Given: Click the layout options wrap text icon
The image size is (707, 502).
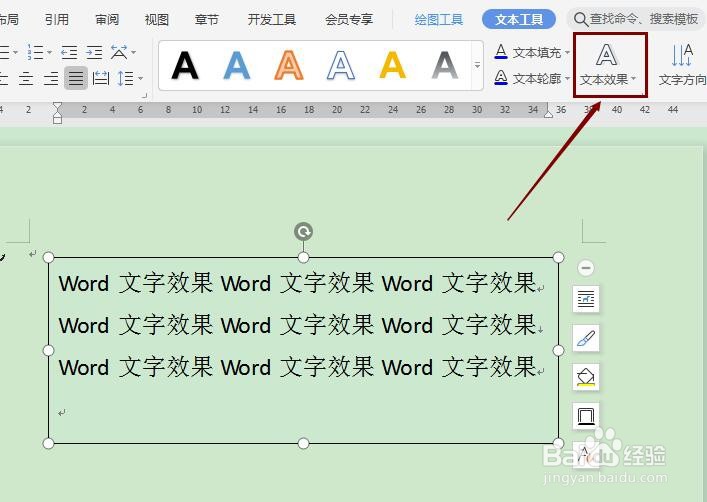Looking at the screenshot, I should (586, 299).
